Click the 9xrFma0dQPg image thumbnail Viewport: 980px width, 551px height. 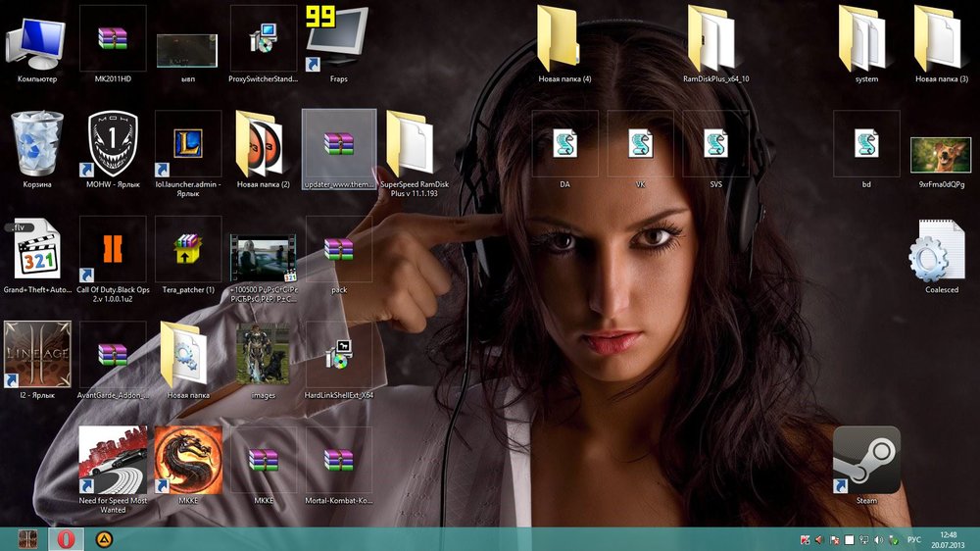[x=941, y=155]
